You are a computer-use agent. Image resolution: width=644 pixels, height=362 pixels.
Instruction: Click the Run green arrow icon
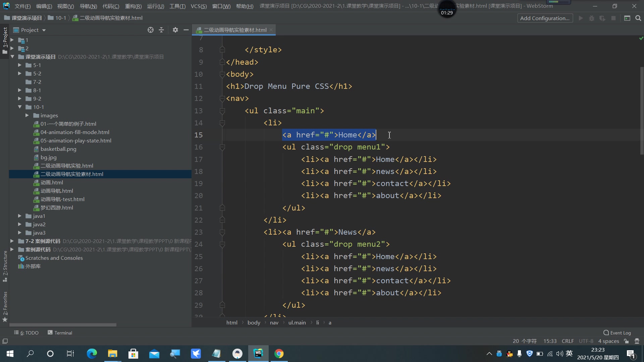[581, 18]
